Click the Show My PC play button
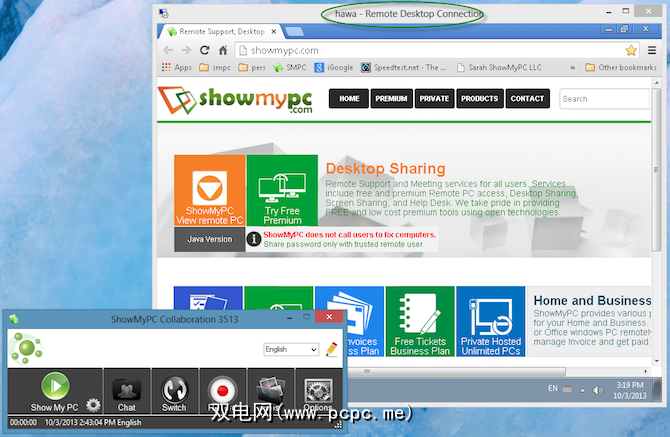This screenshot has height=437, width=670. click(x=55, y=386)
